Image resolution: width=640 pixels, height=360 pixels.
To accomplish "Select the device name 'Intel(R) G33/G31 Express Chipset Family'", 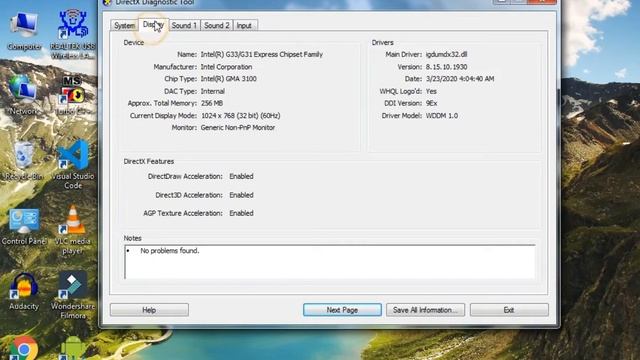I will pyautogui.click(x=262, y=54).
